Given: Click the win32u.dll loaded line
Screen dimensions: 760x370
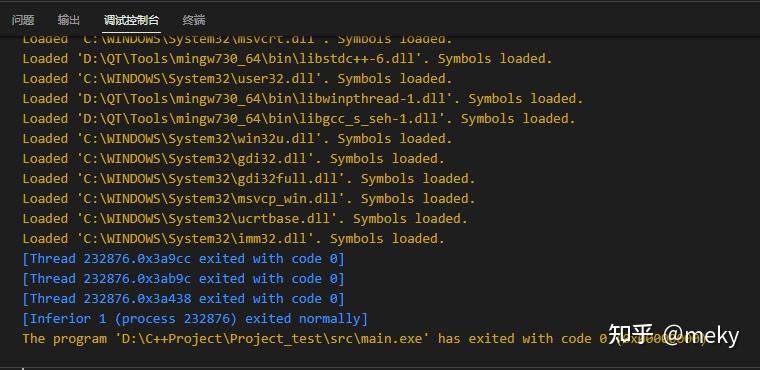Looking at the screenshot, I should [x=237, y=139].
